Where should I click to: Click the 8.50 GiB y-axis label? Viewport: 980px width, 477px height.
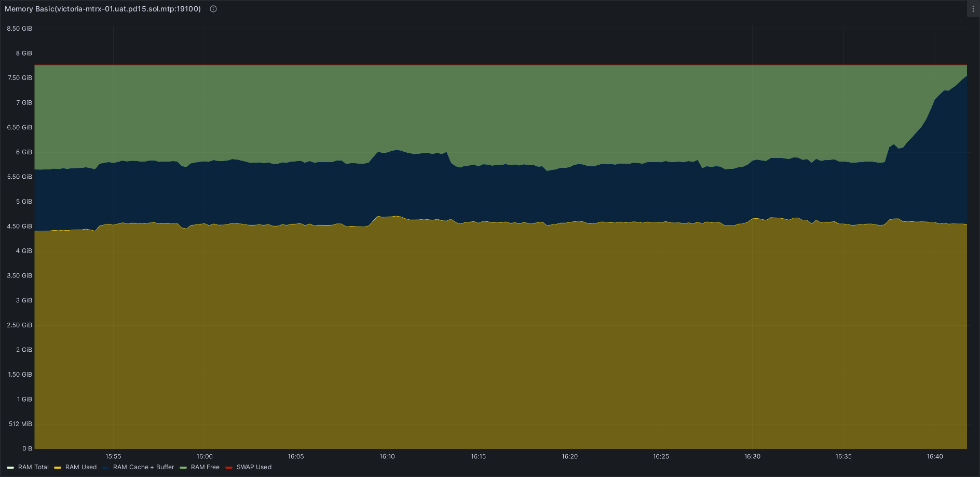pos(20,29)
